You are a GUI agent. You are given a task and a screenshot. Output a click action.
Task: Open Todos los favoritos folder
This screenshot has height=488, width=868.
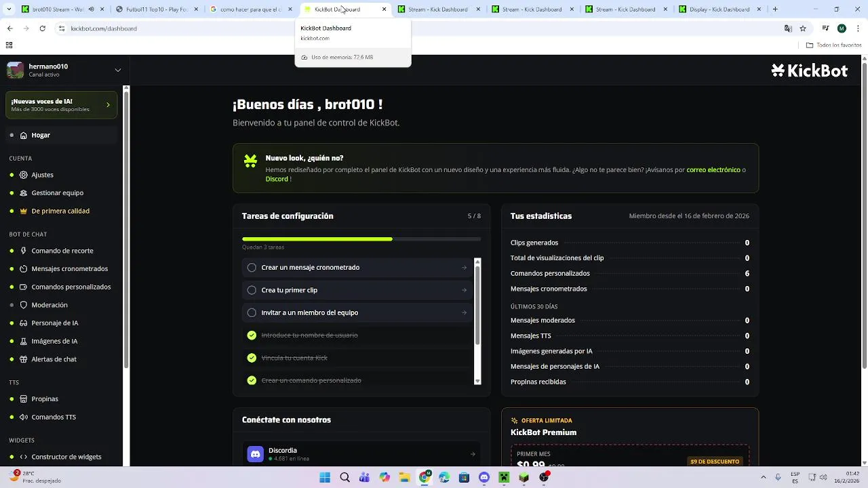[833, 45]
